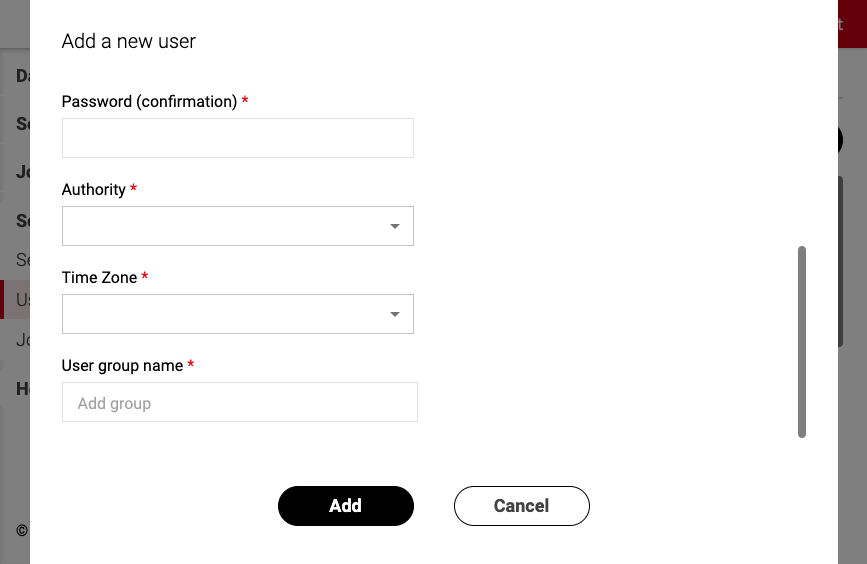Screen dimensions: 867x564
Task: Cancel adding a new user
Action: click(x=521, y=506)
